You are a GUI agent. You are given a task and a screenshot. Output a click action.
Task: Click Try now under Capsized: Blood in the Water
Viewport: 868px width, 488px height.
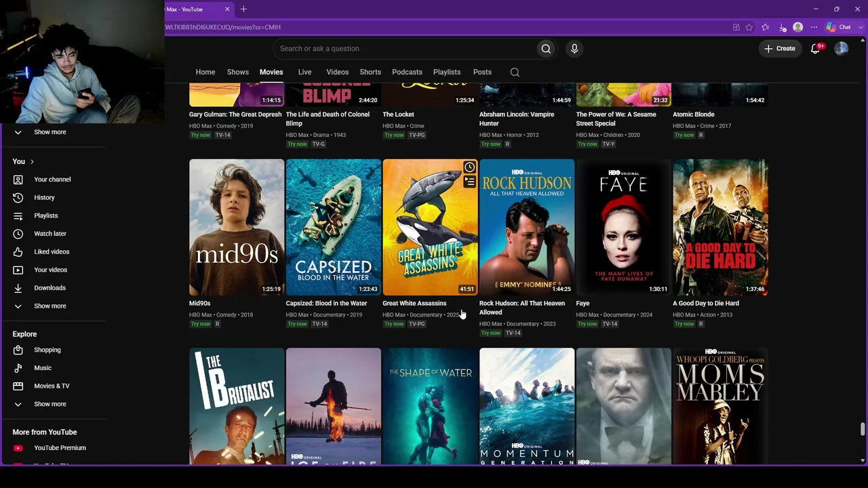click(297, 324)
